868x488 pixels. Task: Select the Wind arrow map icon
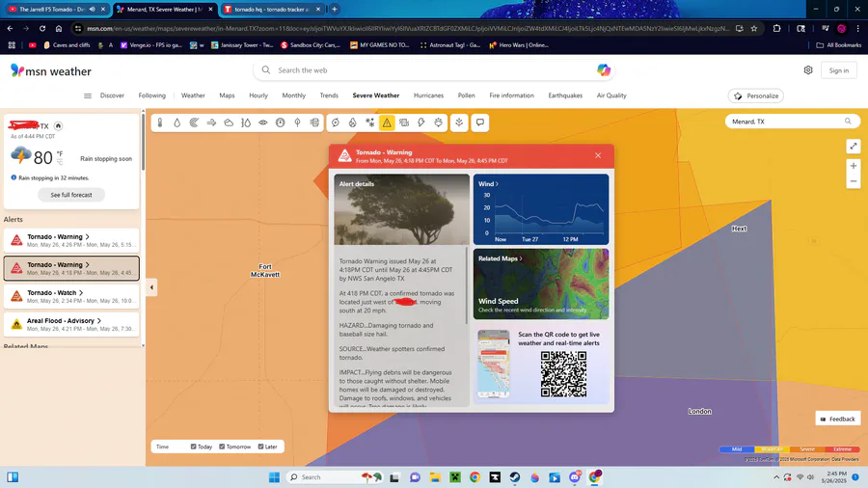tap(211, 122)
